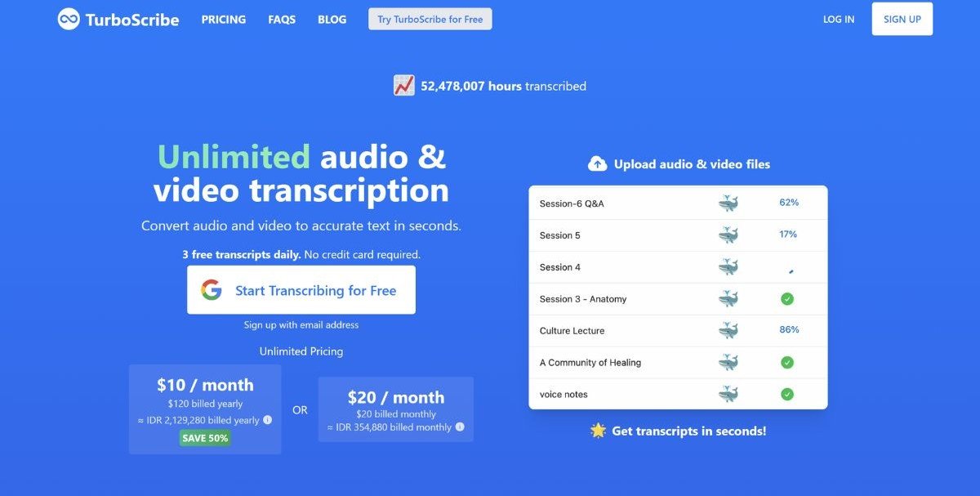Click the Google logo on the start button
This screenshot has height=496, width=980.
(212, 290)
